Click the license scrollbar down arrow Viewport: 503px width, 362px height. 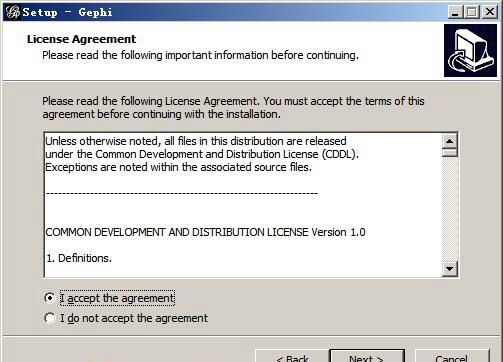[450, 269]
